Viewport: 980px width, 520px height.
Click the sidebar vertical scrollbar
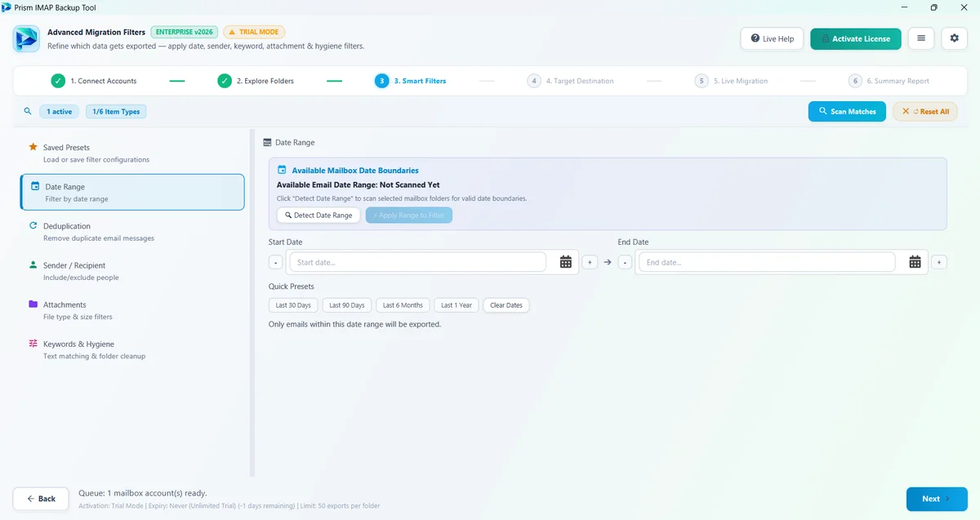(252, 304)
